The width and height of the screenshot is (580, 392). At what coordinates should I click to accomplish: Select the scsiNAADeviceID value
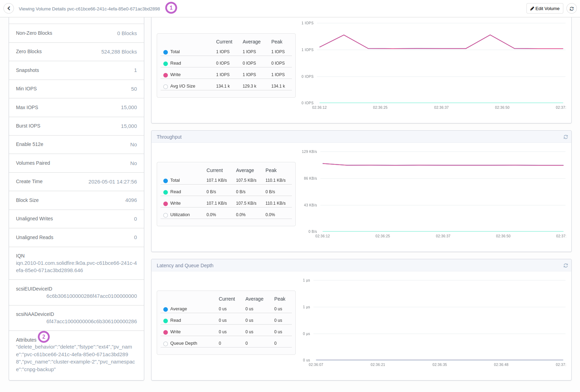click(x=92, y=321)
